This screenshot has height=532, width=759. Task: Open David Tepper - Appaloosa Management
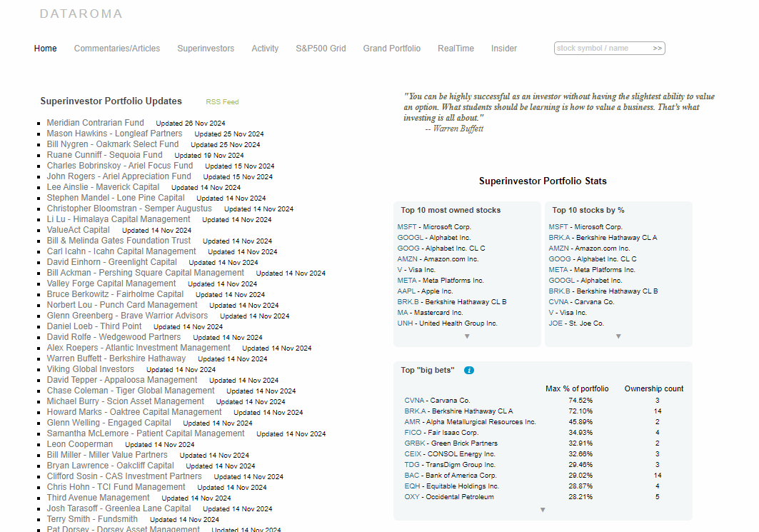(x=122, y=380)
